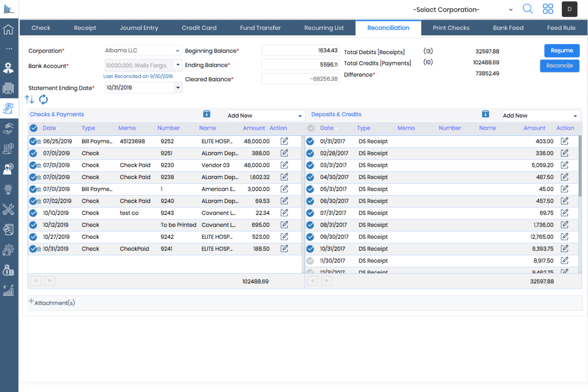The image size is (588, 392).
Task: Open the Statement Ending Date dropdown
Action: point(178,87)
